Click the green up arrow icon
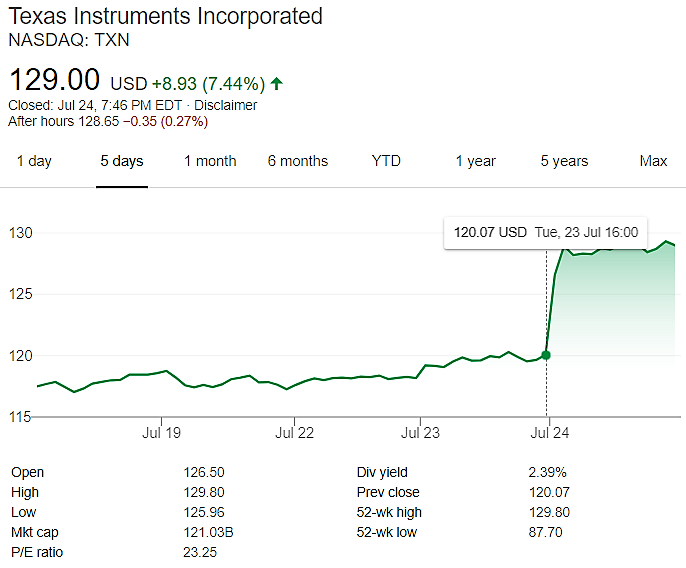The image size is (686, 568). (276, 83)
